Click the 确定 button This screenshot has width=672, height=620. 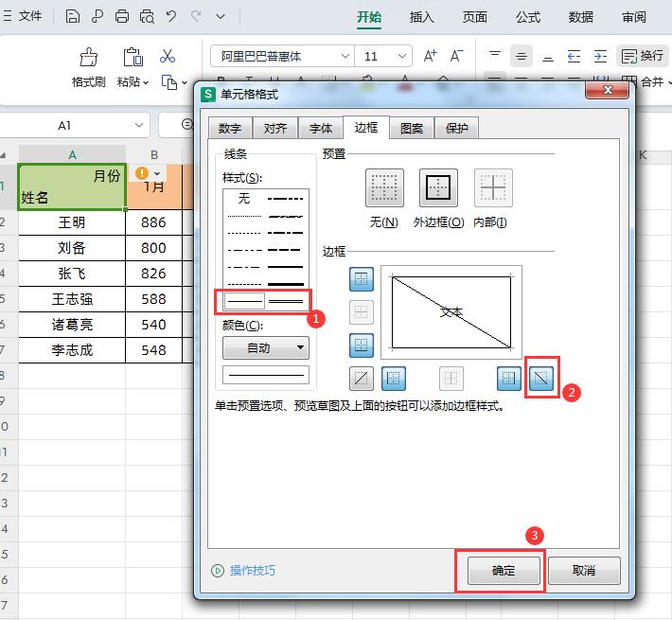pos(504,571)
